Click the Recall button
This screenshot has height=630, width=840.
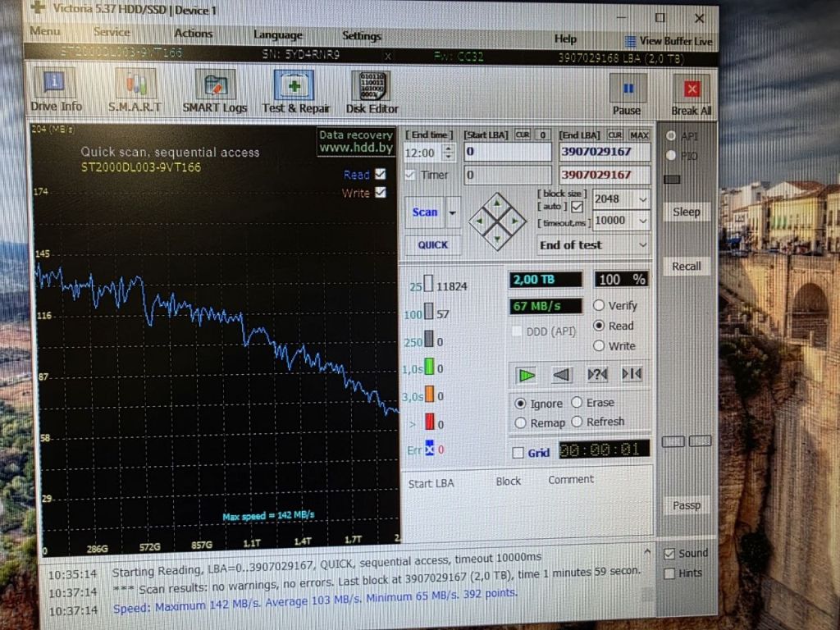687,267
